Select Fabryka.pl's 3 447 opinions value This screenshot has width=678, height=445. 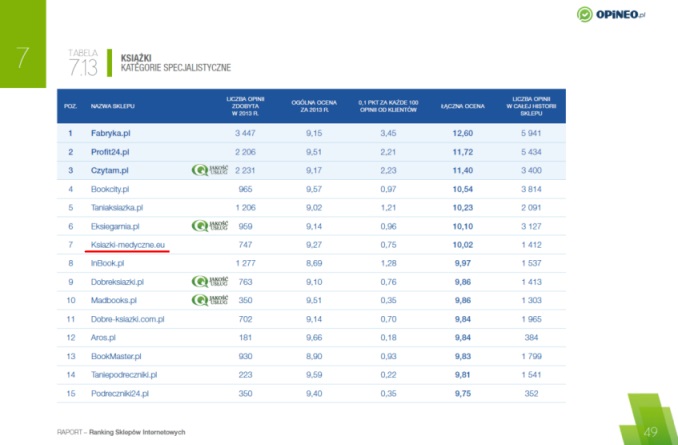click(245, 133)
